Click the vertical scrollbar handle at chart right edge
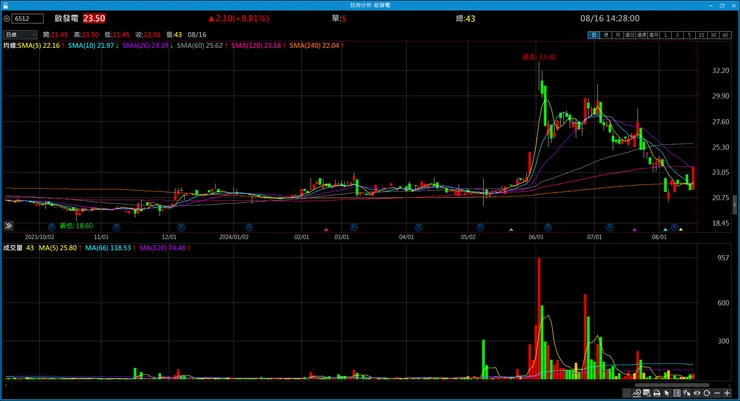This screenshot has height=401, width=740. point(734,205)
